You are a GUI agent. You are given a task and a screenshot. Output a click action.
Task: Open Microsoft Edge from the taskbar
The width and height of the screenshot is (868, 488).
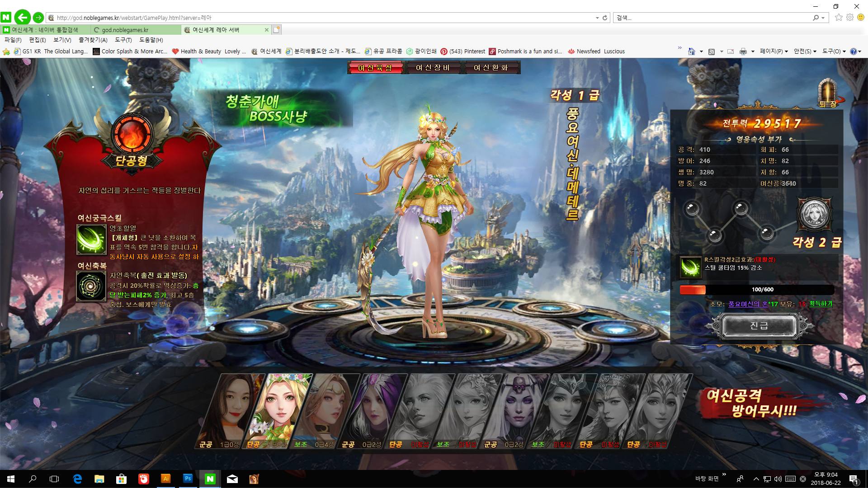tap(77, 479)
